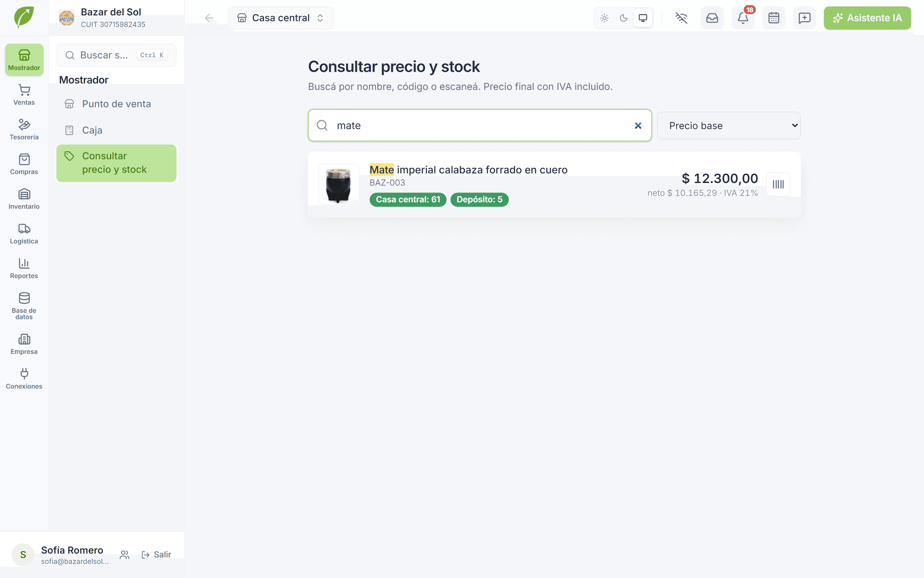Switch to dark theme moon toggle
924x578 pixels.
click(623, 18)
